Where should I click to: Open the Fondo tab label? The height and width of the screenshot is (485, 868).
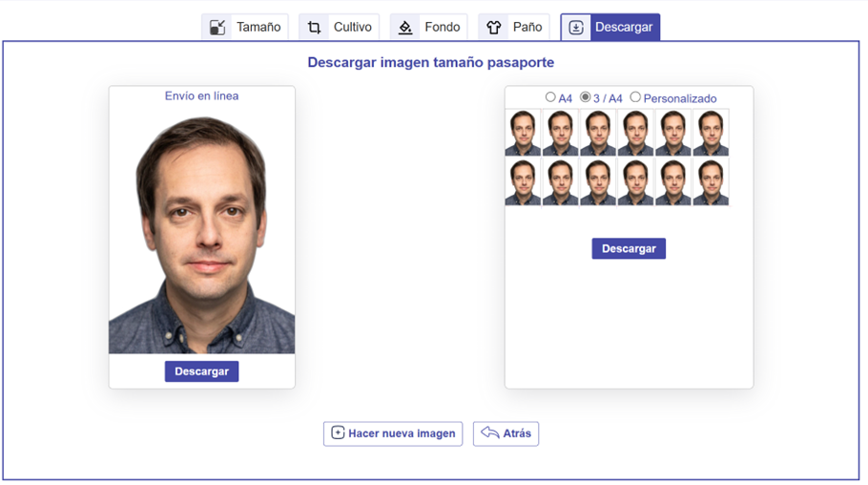(x=443, y=27)
